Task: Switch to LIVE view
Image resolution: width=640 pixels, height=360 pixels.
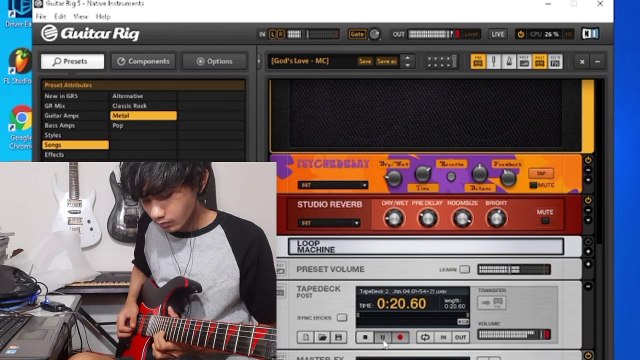Action: pos(497,34)
